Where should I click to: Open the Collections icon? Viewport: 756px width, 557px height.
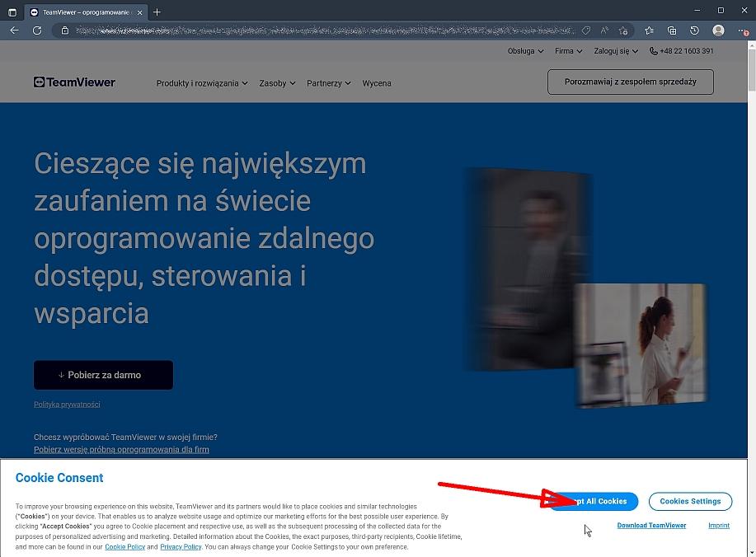pyautogui.click(x=672, y=30)
